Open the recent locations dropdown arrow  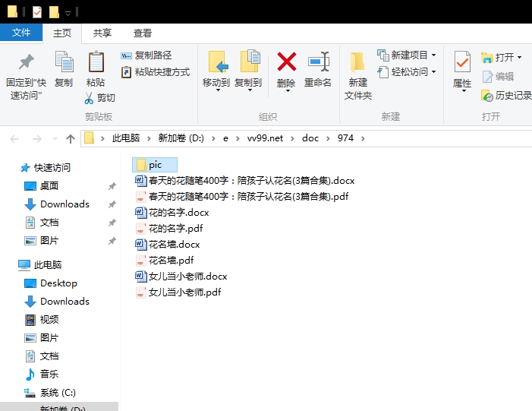(55, 138)
